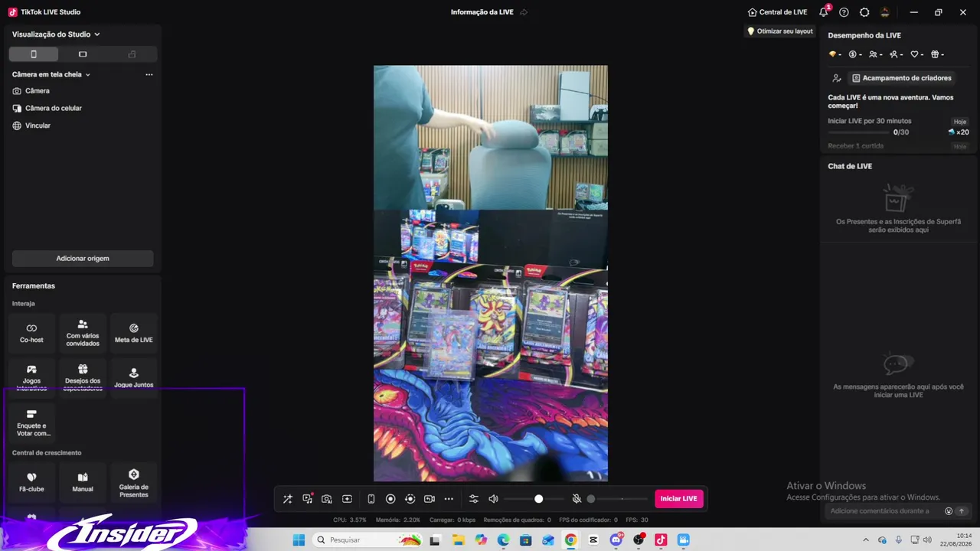The height and width of the screenshot is (551, 980).
Task: Open the Meta de LIVE tool
Action: click(x=134, y=333)
